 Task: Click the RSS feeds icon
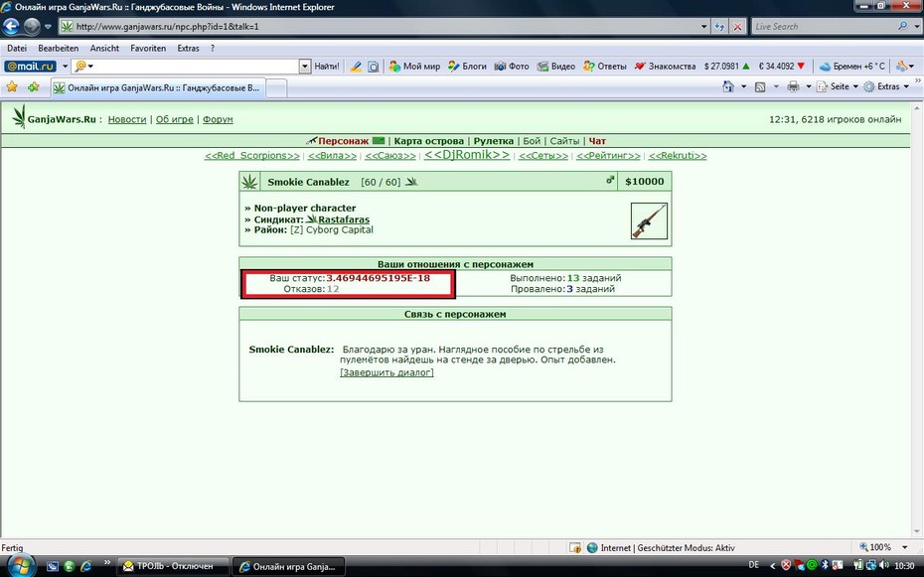[x=760, y=87]
